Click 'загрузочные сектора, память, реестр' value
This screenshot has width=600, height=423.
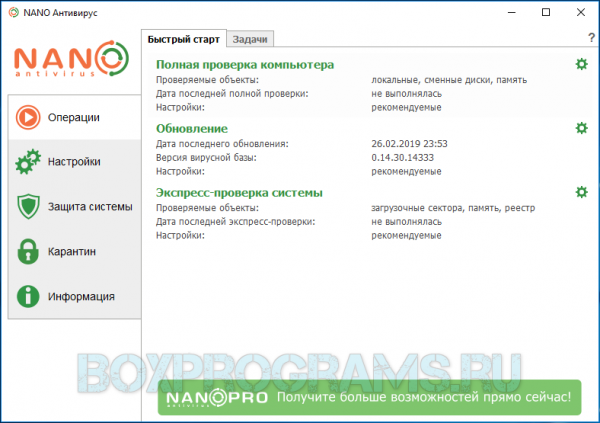point(453,208)
